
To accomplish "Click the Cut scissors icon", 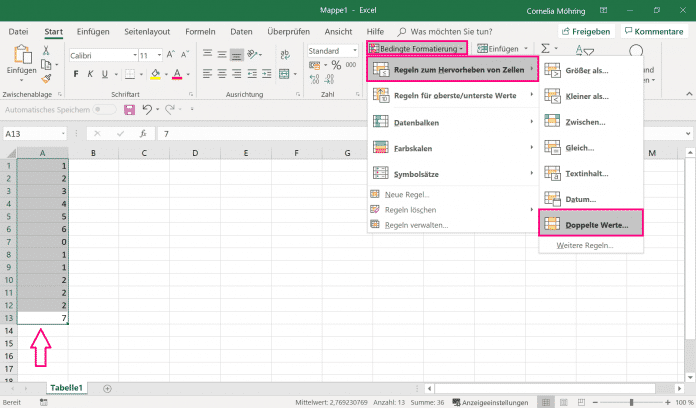I will coord(47,49).
